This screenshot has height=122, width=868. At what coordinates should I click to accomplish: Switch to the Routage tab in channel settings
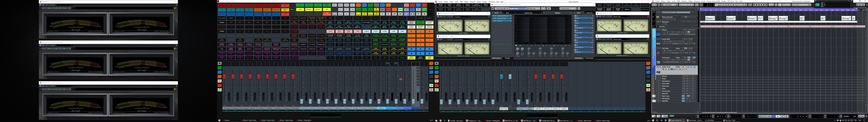point(507,58)
